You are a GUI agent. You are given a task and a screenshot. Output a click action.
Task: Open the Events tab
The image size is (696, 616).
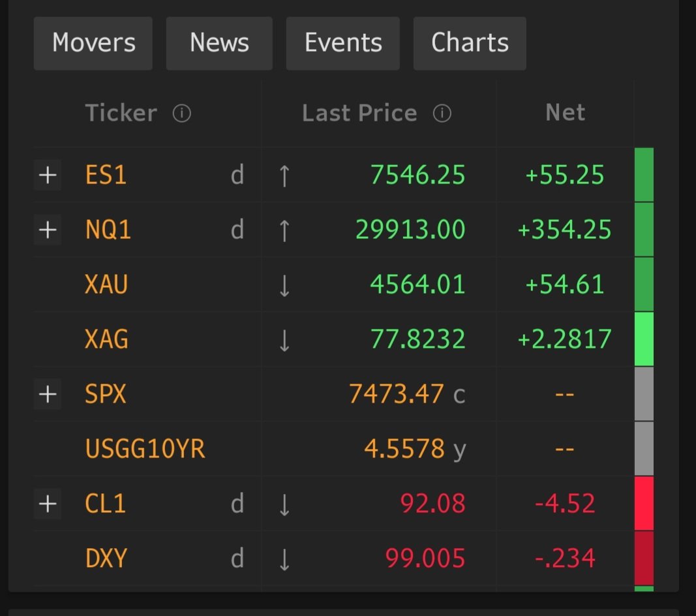[343, 44]
